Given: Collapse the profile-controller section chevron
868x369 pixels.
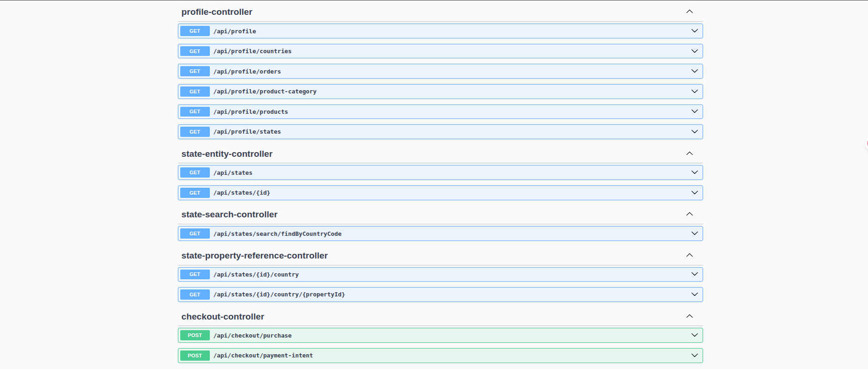Looking at the screenshot, I should pos(689,12).
